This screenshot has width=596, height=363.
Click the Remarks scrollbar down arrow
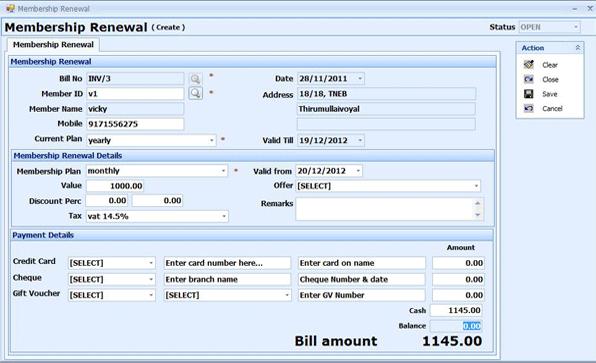click(478, 215)
